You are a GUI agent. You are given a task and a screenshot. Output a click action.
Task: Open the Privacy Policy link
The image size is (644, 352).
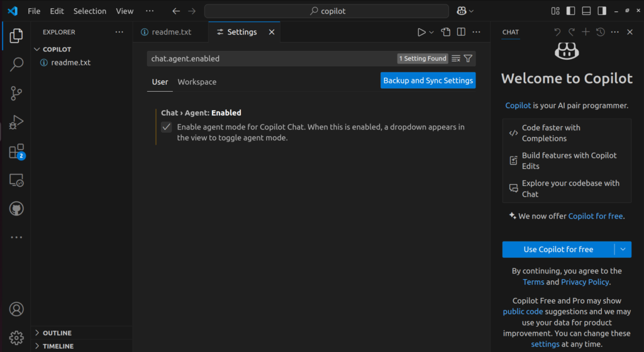tap(585, 282)
